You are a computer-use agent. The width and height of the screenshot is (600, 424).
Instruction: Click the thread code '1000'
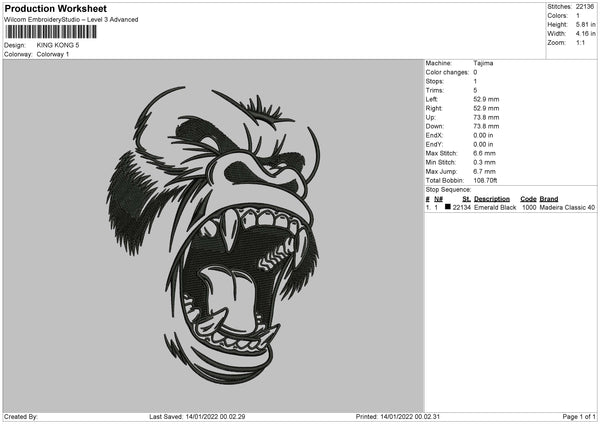pyautogui.click(x=529, y=207)
